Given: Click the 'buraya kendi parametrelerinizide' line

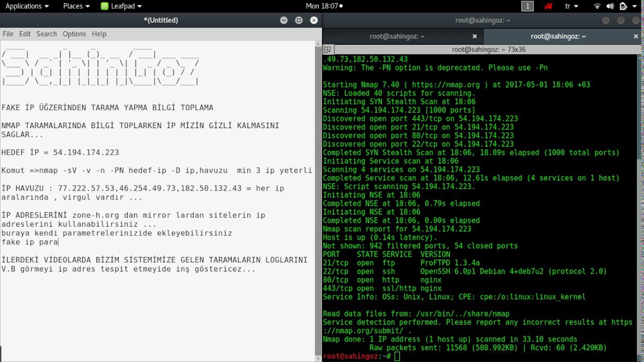Looking at the screenshot, I should point(117,233).
